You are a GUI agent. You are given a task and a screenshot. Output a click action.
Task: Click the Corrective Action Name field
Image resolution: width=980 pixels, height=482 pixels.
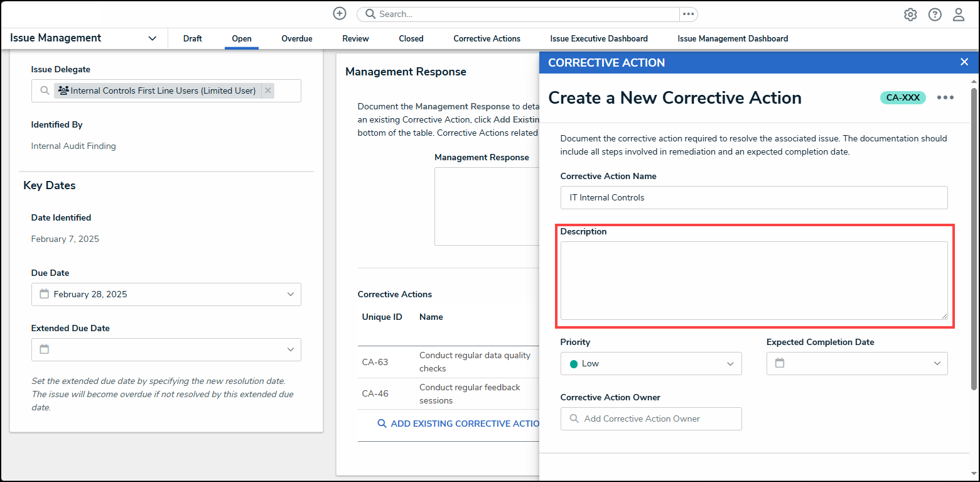tap(753, 197)
